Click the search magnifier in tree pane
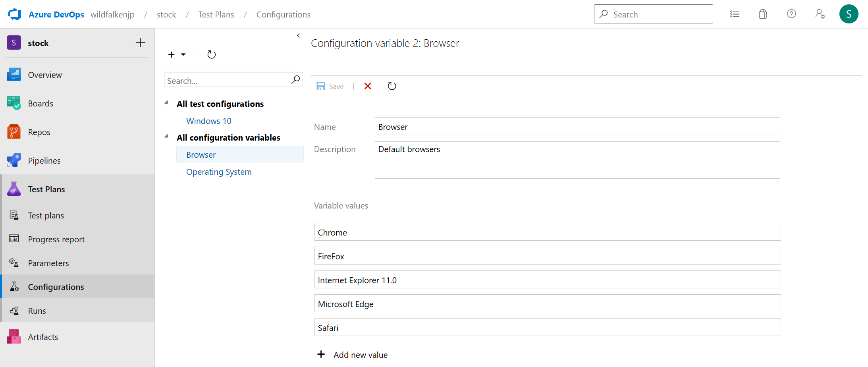Viewport: 868px width, 367px height. tap(295, 80)
